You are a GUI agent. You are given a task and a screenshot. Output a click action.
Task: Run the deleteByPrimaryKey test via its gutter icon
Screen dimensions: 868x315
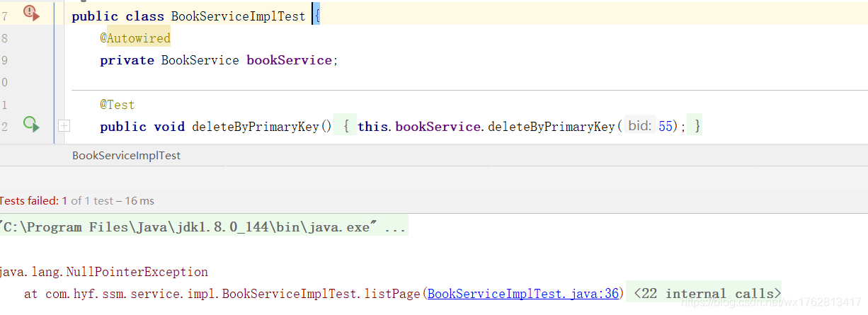point(31,125)
